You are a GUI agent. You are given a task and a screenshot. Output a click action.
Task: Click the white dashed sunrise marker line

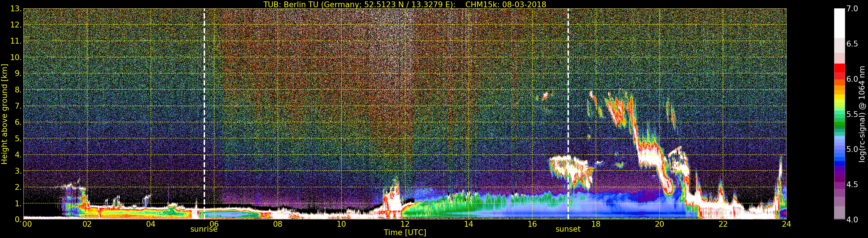coord(204,114)
